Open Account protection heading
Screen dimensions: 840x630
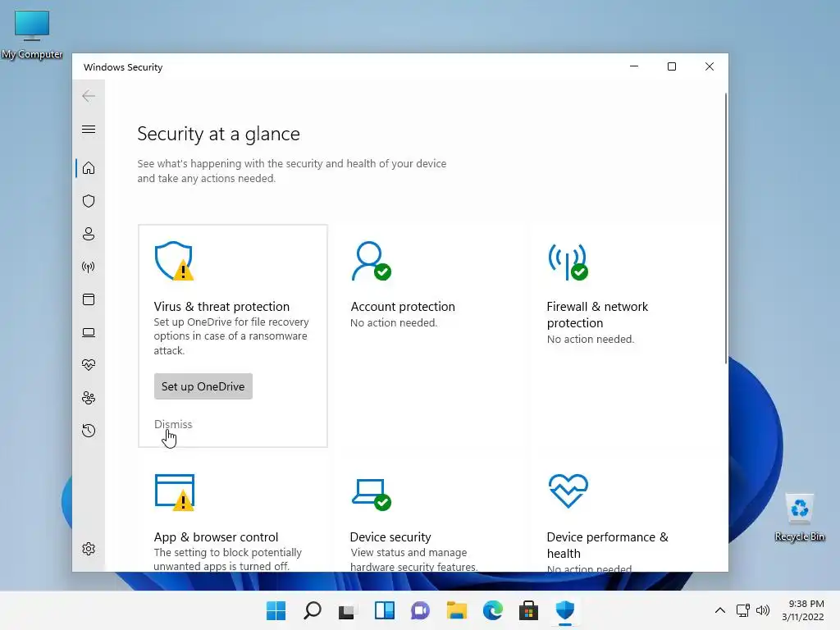click(402, 307)
